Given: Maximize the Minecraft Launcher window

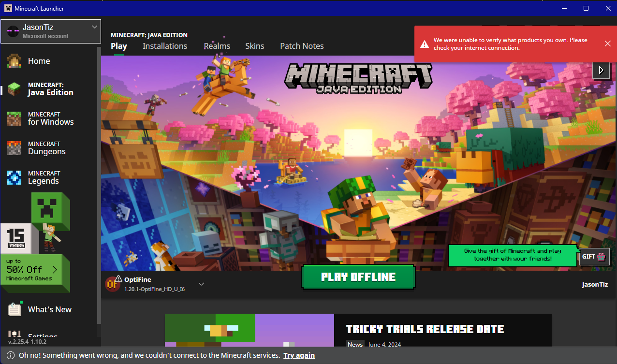Looking at the screenshot, I should point(586,8).
